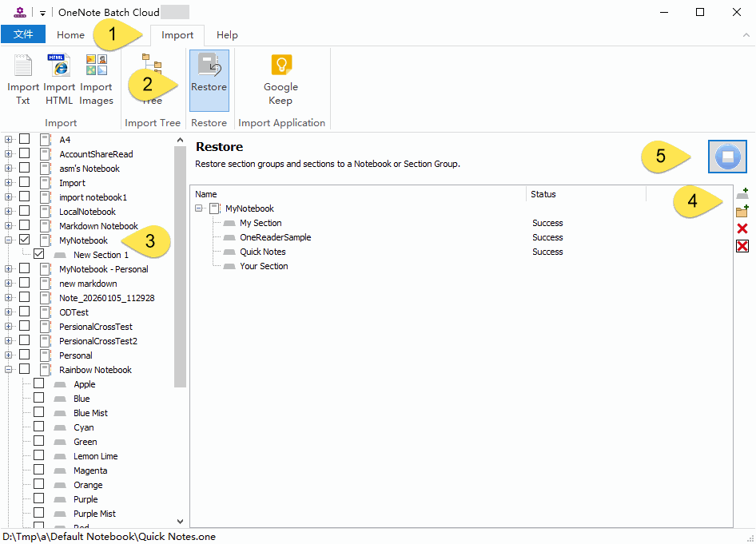The width and height of the screenshot is (756, 544).
Task: Click the red X remove icon
Action: [742, 228]
